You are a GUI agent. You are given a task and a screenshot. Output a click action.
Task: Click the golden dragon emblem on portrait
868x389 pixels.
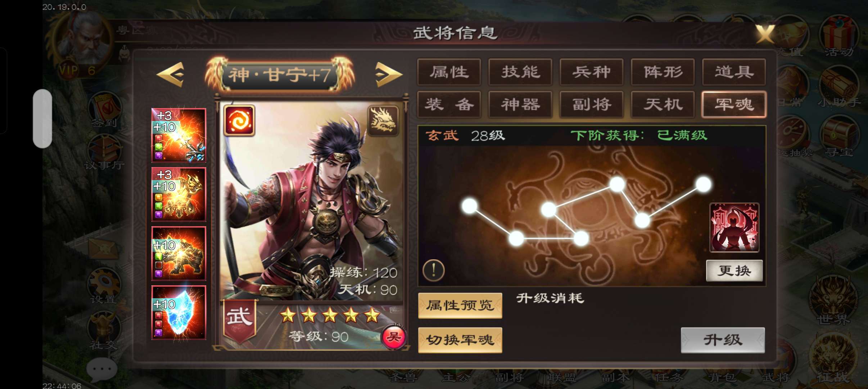(x=383, y=121)
